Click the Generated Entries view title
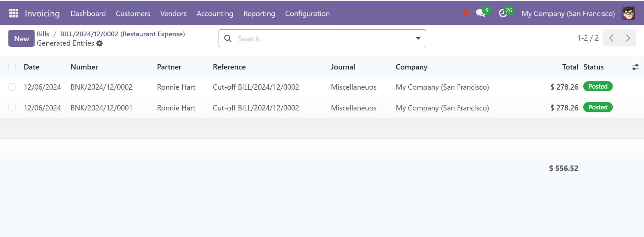The image size is (644, 237). coord(65,43)
